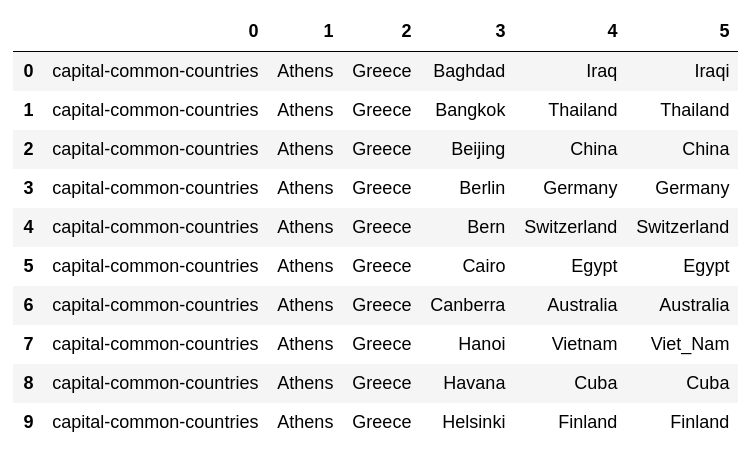The image size is (748, 453).
Task: Click column header 5
Action: [x=724, y=31]
